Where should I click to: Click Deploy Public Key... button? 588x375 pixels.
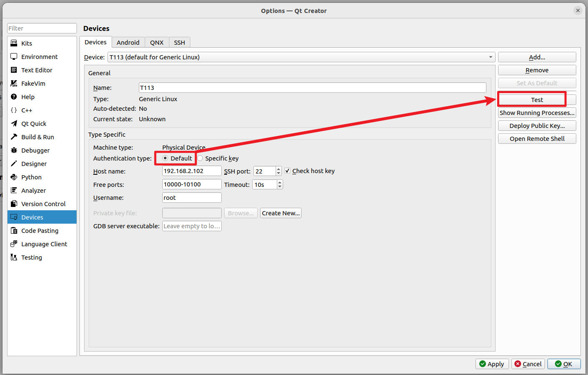coord(537,126)
